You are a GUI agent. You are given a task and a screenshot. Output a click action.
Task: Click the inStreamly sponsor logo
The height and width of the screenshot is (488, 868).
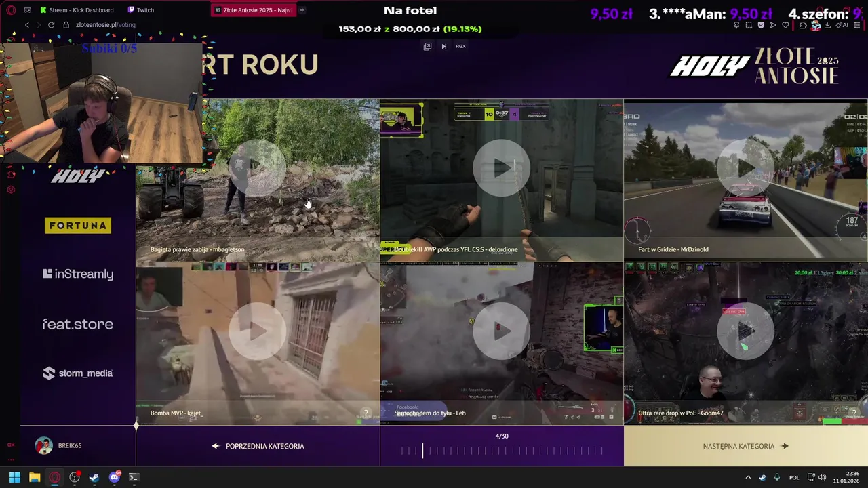[78, 274]
